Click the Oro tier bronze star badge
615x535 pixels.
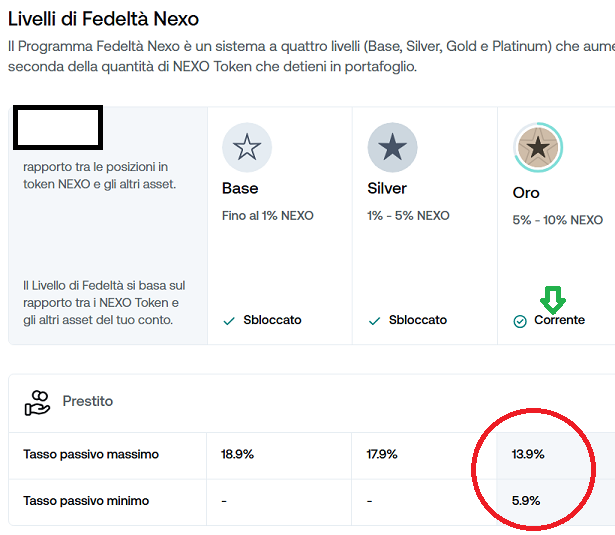pyautogui.click(x=538, y=147)
